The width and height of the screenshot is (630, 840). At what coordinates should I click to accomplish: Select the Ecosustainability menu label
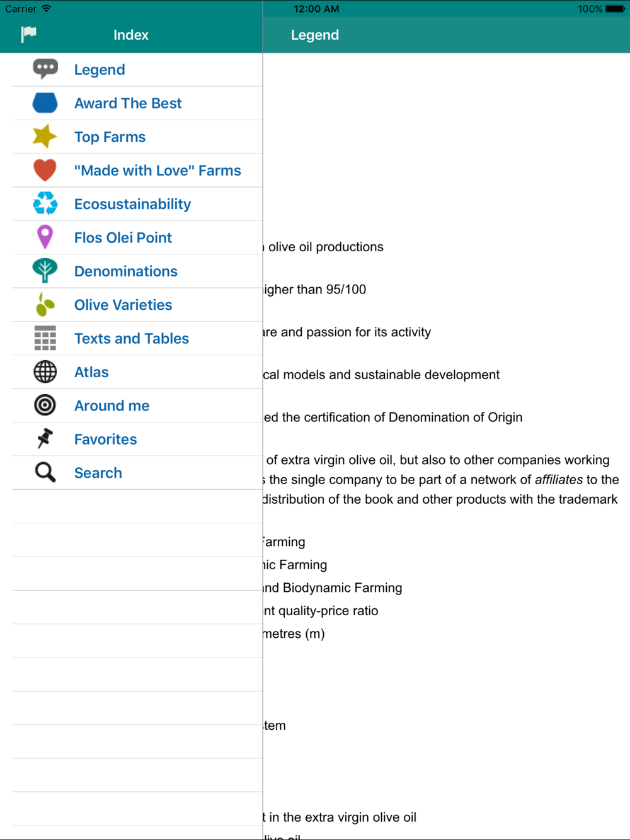(x=132, y=204)
